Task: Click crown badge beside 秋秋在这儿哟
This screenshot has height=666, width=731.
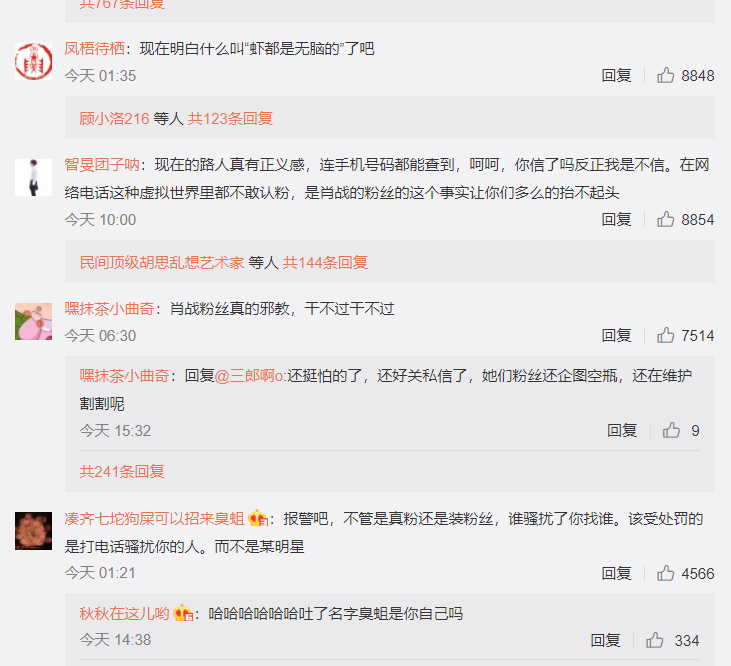Action: click(x=183, y=613)
